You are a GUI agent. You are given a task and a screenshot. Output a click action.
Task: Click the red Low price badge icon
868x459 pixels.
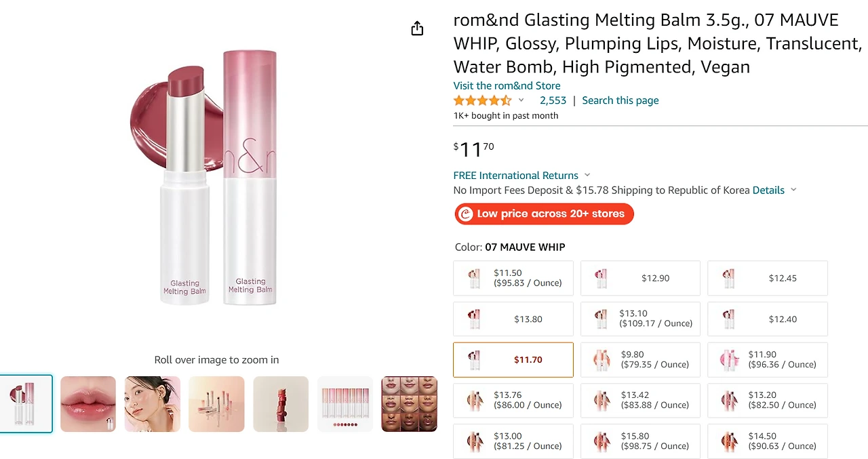(x=465, y=214)
